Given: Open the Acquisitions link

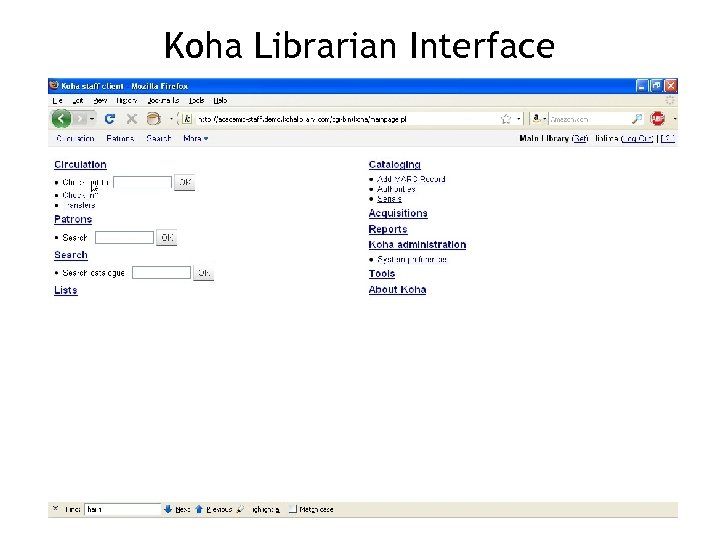Looking at the screenshot, I should (398, 213).
